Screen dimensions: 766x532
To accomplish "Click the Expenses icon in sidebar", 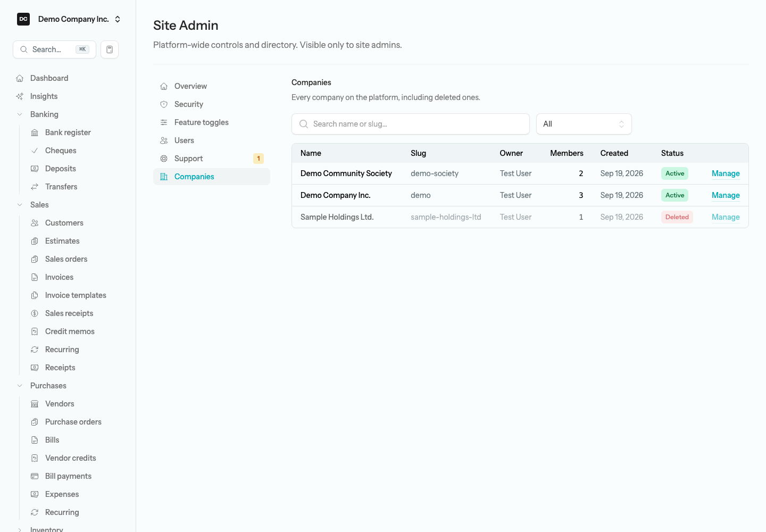I will 35,494.
